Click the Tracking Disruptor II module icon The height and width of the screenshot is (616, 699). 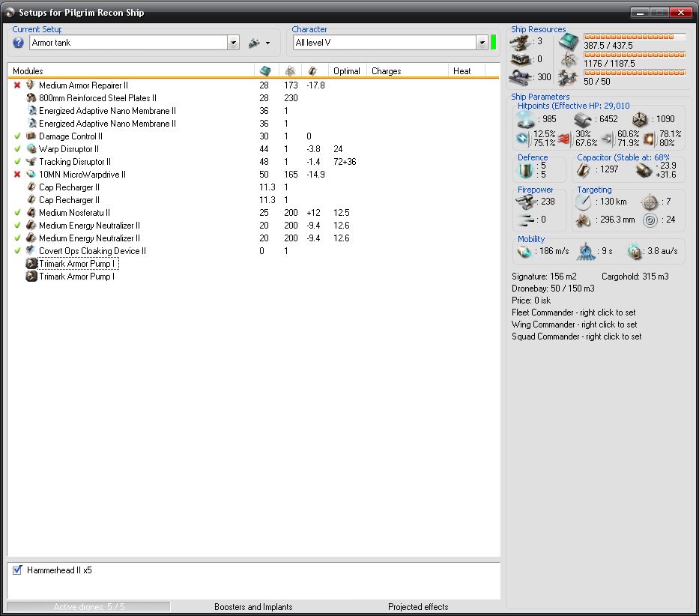pyautogui.click(x=31, y=161)
